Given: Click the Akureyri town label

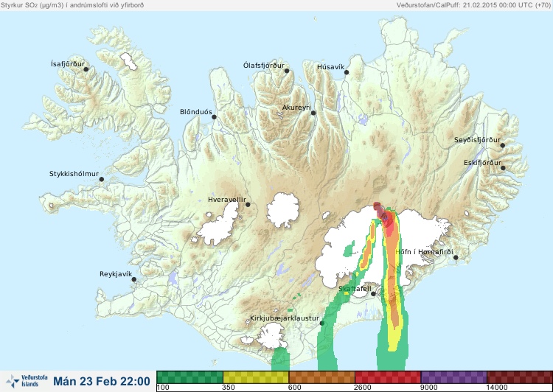Looking at the screenshot, I should [296, 108].
